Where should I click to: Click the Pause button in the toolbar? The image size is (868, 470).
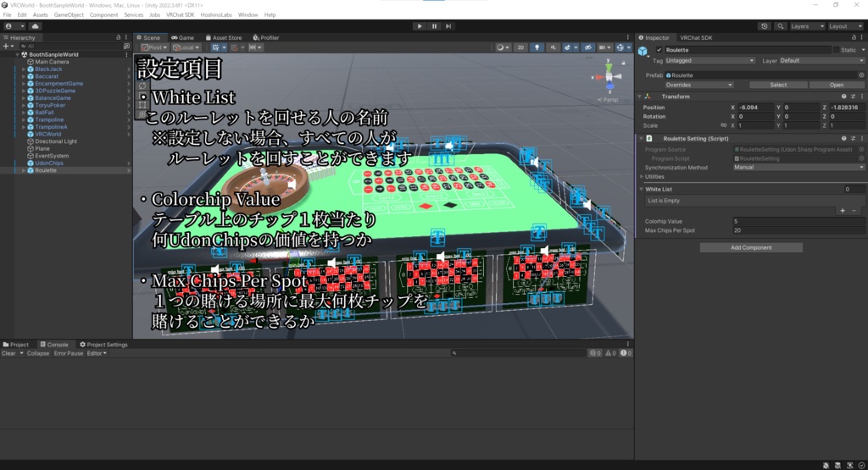pyautogui.click(x=434, y=26)
